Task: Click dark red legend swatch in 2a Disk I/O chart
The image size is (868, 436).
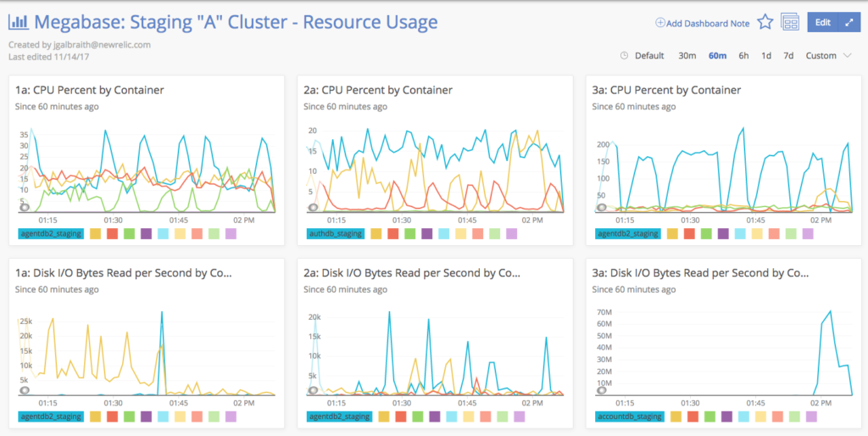Action: [x=401, y=416]
